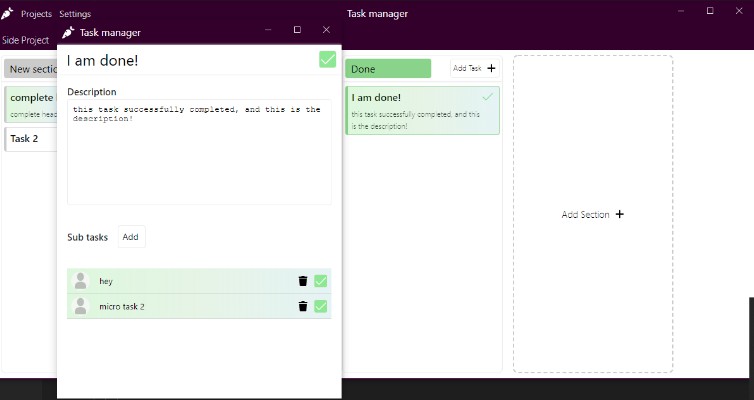
Task: Edit the 'I am done!' title field
Action: (x=188, y=60)
